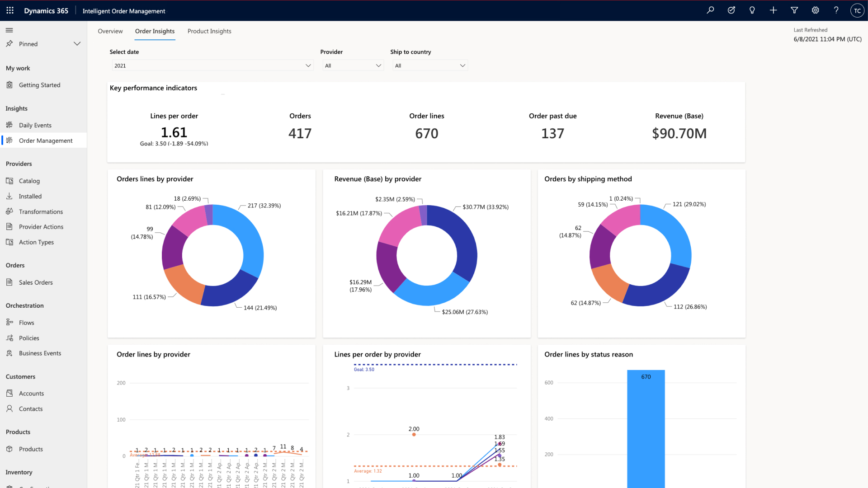Image resolution: width=868 pixels, height=488 pixels.
Task: Click the Getting Started menu item
Action: click(x=39, y=84)
